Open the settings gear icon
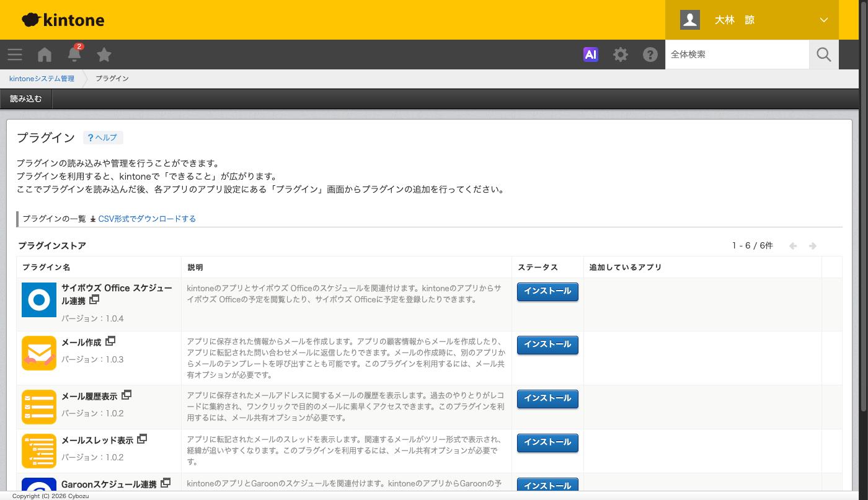868x500 pixels. coord(621,55)
